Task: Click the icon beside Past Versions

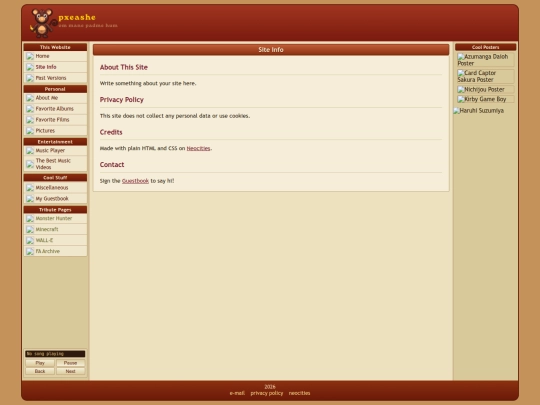Action: [x=30, y=78]
